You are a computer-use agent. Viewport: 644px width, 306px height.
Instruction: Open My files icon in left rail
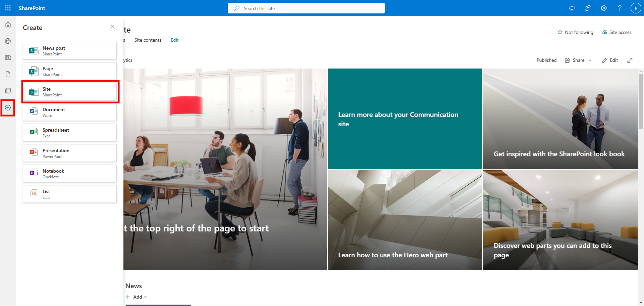8,74
